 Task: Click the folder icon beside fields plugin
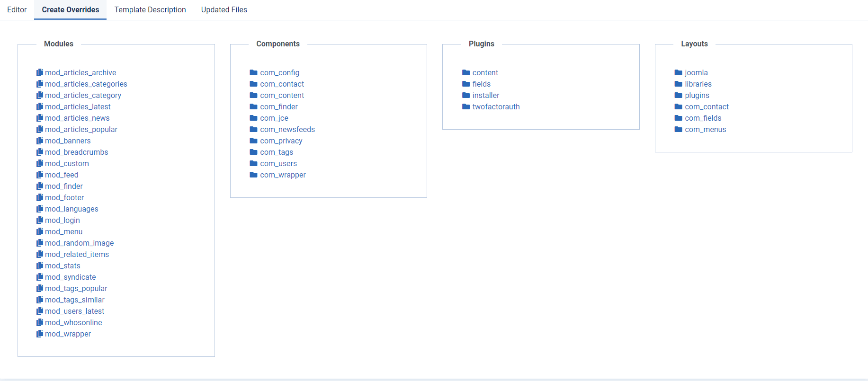(x=466, y=84)
